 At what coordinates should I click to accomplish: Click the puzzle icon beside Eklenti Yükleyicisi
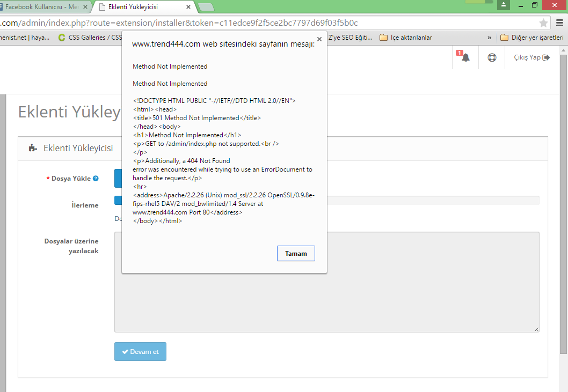pos(33,148)
